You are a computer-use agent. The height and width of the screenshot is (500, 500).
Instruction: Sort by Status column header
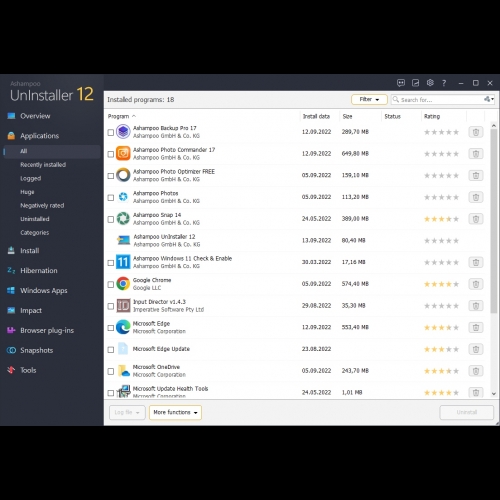pos(392,116)
